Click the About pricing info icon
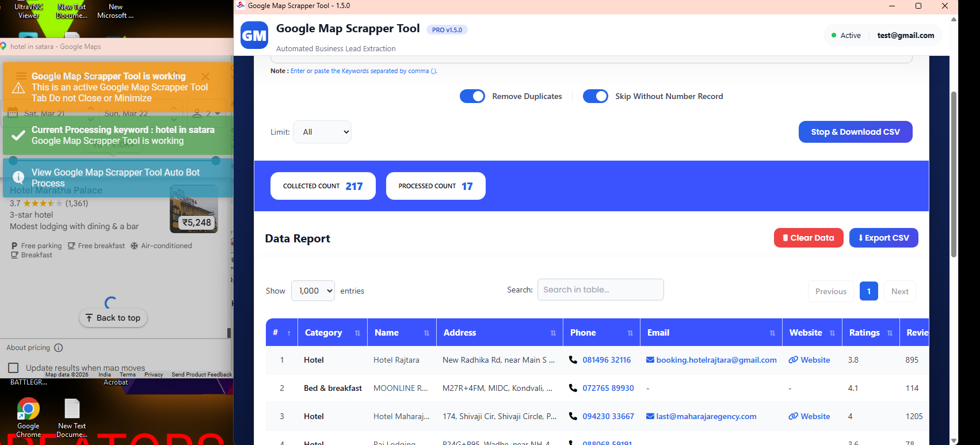The image size is (980, 445). click(x=59, y=348)
